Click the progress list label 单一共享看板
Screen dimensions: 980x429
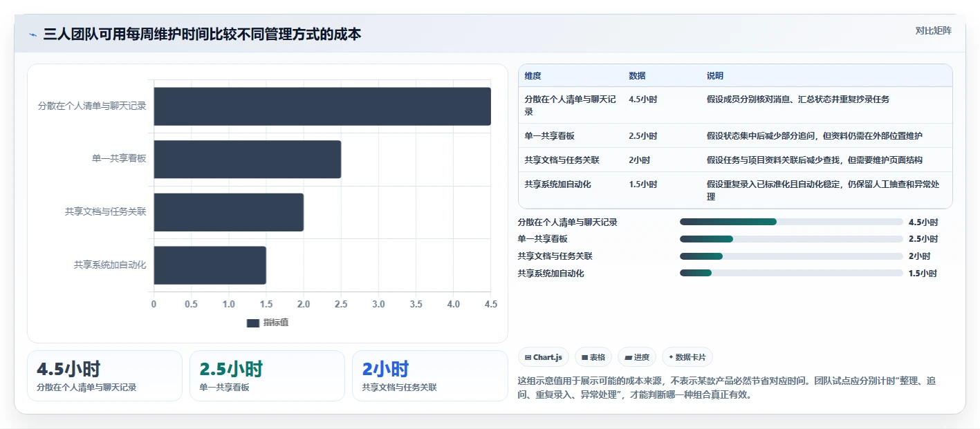542,239
